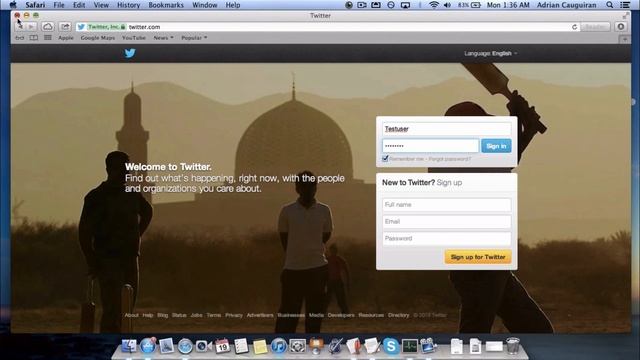Open Top Sites grid icon

click(48, 38)
